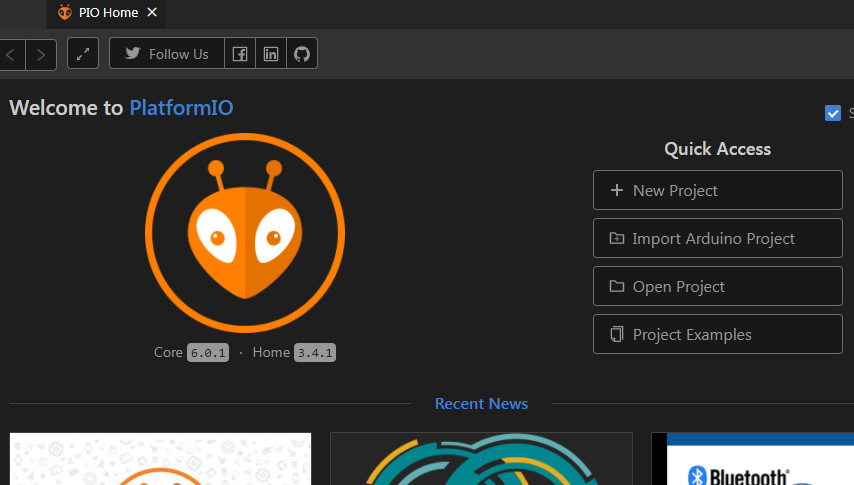Viewport: 854px width, 485px height.
Task: Click the expand/fullscreen arrows icon
Action: click(x=83, y=53)
